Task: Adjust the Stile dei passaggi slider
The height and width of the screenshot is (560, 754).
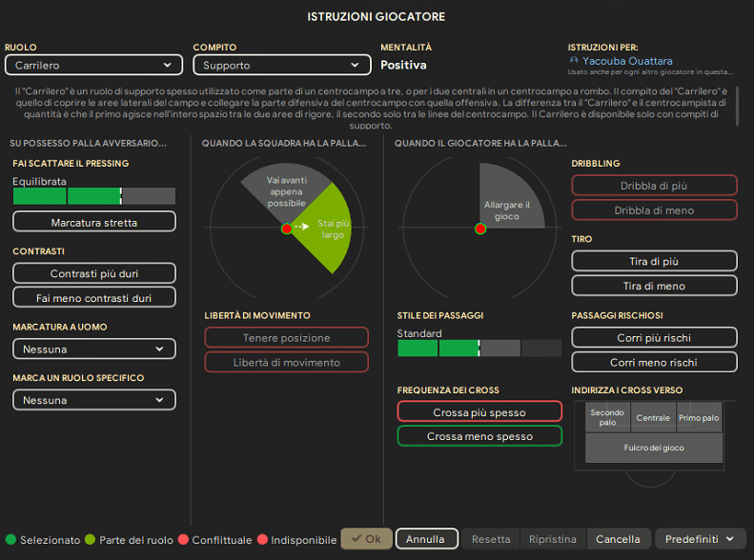Action: tap(479, 349)
